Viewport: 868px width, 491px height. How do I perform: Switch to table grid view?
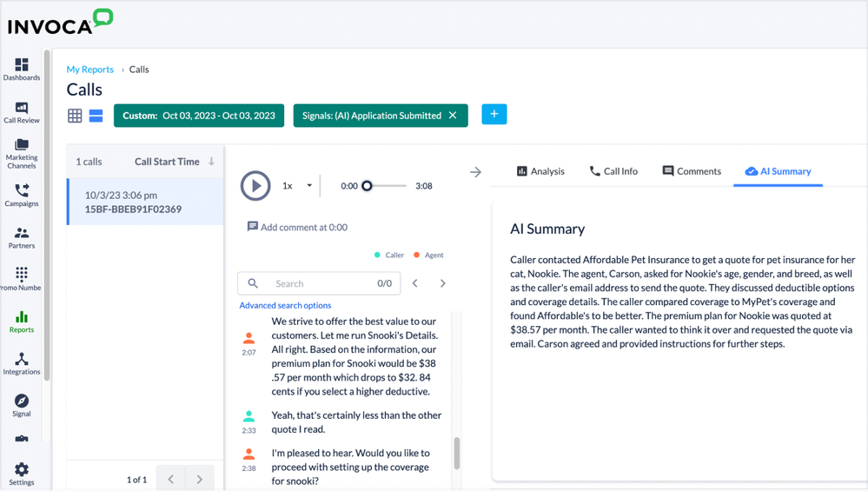pos(76,116)
